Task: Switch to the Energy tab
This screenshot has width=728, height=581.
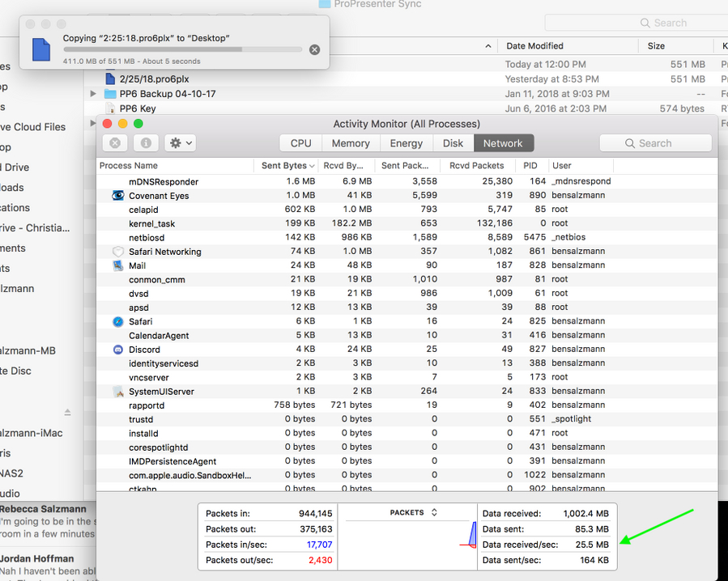Action: (x=407, y=143)
